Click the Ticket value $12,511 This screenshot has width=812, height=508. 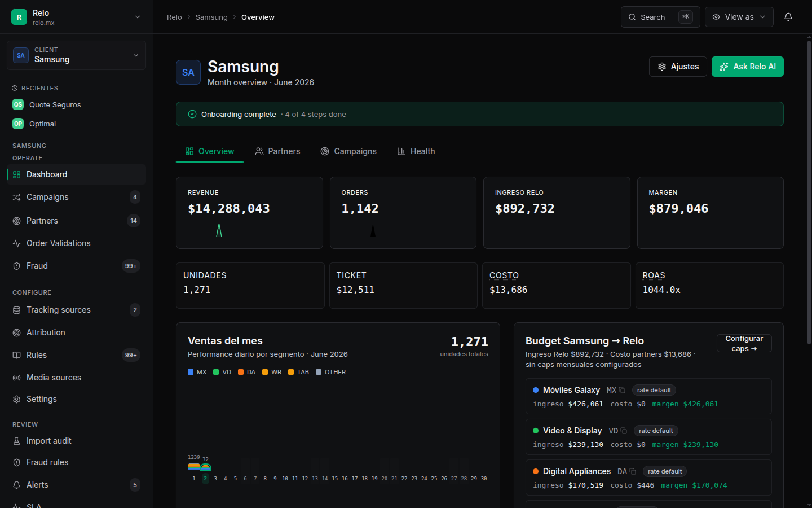pos(355,290)
